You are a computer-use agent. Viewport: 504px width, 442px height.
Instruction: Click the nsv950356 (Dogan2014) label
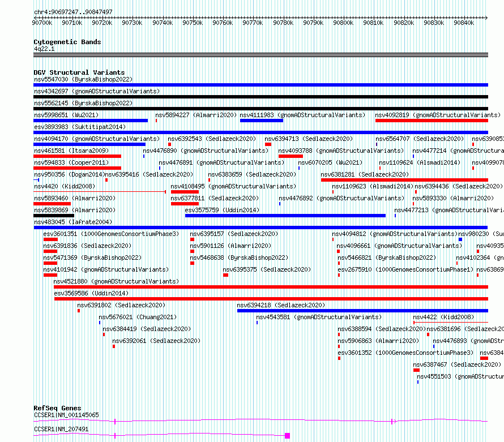pos(70,174)
